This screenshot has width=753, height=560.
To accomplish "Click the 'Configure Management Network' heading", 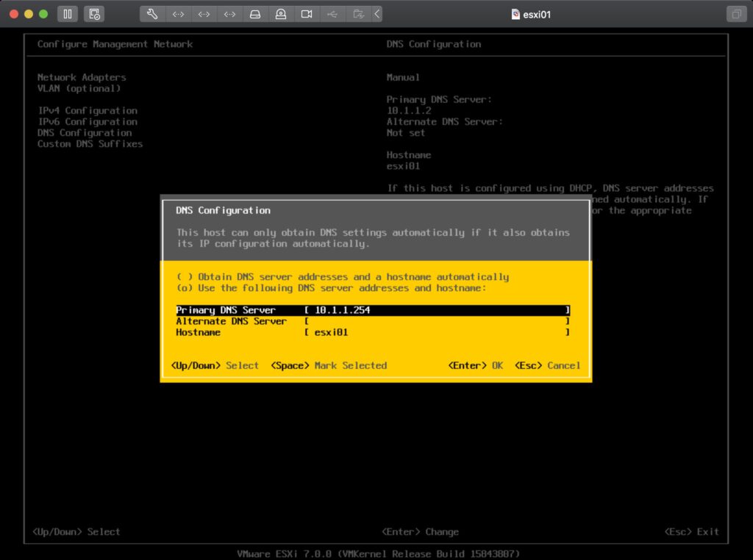I will pos(115,44).
